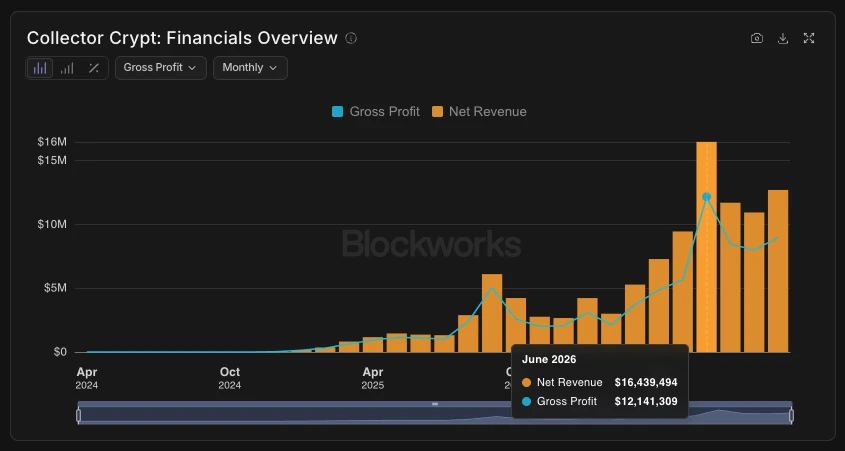Click the Apr 2025 axis label
845x451 pixels.
pyautogui.click(x=372, y=378)
